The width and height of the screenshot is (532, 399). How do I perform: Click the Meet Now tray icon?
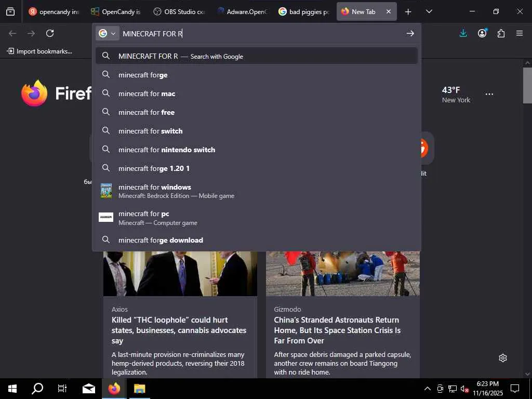point(440,389)
